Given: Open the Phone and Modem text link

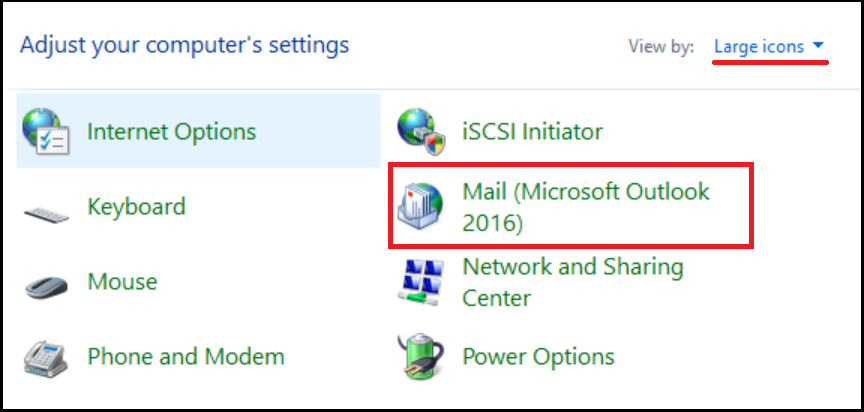Looking at the screenshot, I should [x=186, y=356].
